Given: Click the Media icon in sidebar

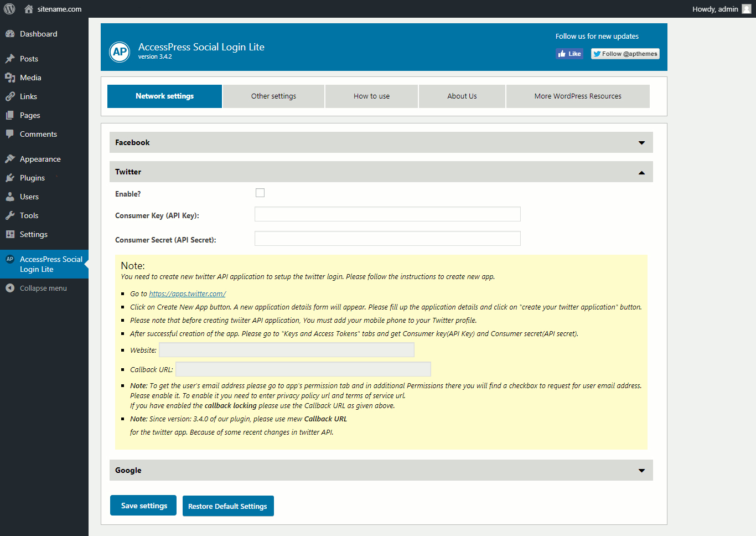Looking at the screenshot, I should [x=10, y=78].
